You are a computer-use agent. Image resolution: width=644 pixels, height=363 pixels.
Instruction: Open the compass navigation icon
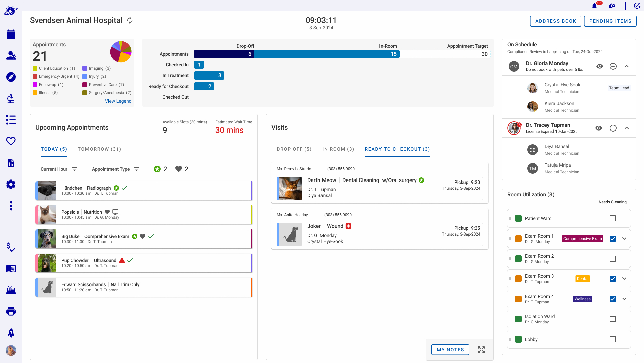11,77
